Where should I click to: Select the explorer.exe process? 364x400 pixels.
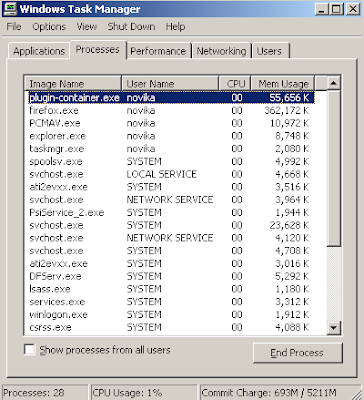coord(171,136)
